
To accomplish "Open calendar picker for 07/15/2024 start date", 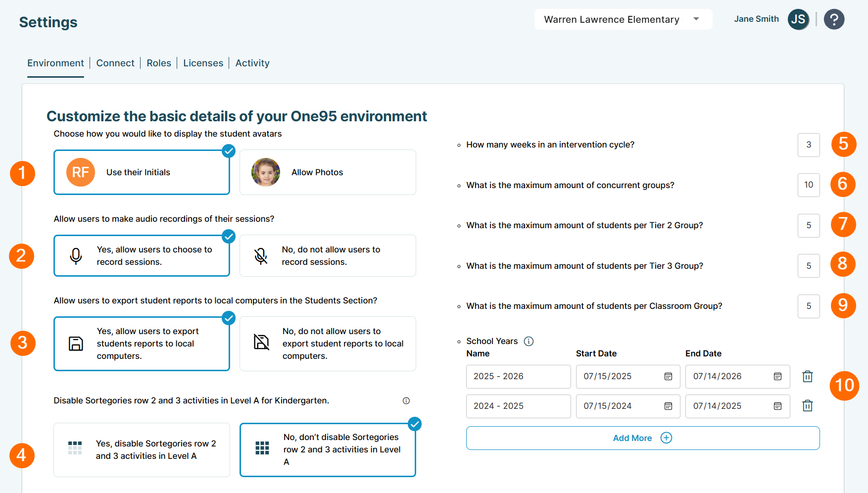I will 668,406.
